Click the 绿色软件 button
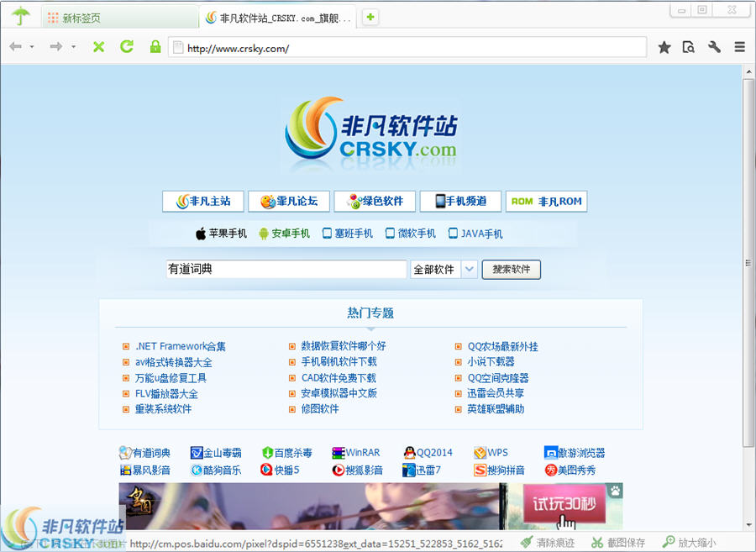The height and width of the screenshot is (552, 756). coord(375,202)
